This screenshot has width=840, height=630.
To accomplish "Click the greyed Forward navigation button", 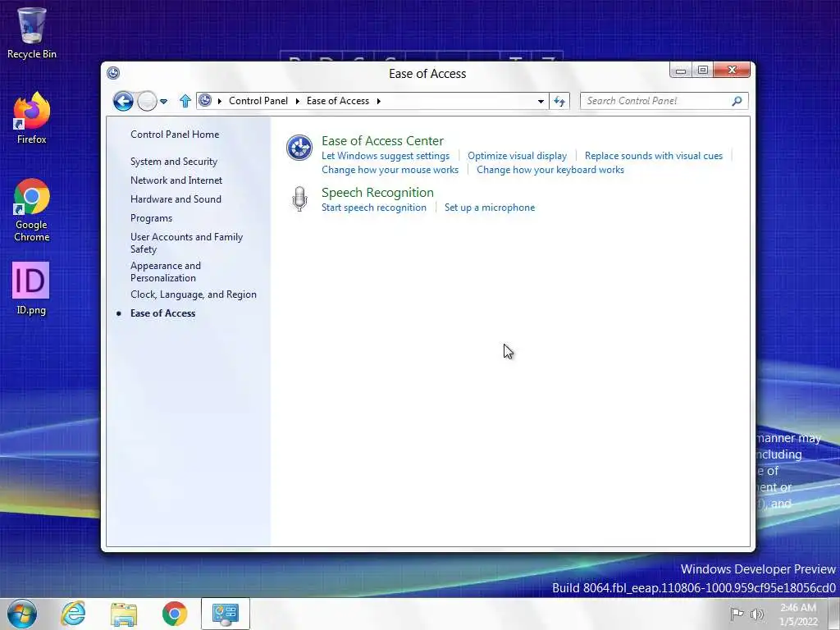I will (x=147, y=101).
